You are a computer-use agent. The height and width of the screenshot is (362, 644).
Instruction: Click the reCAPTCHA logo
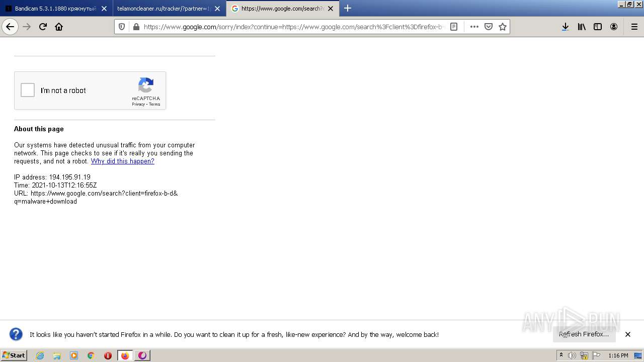tap(146, 85)
